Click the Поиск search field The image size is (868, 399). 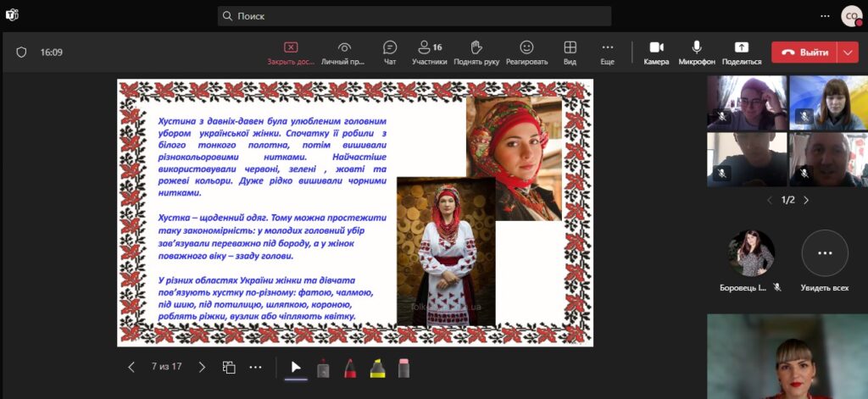[x=414, y=16]
